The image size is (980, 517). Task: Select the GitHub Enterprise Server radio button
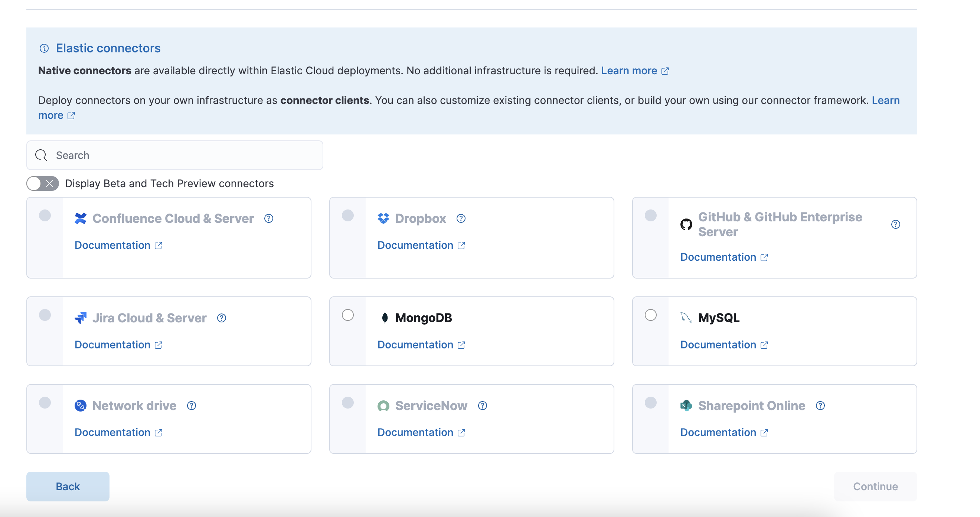click(x=650, y=215)
